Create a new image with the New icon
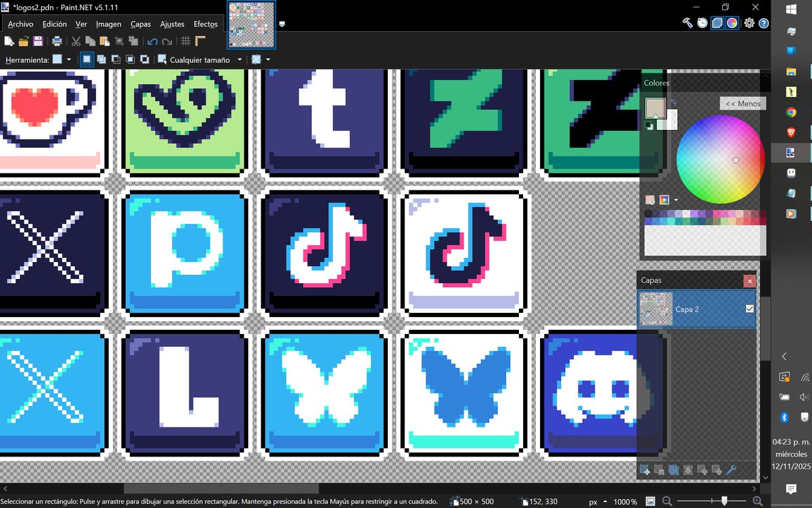Screen dimensions: 812x508 coord(9,41)
